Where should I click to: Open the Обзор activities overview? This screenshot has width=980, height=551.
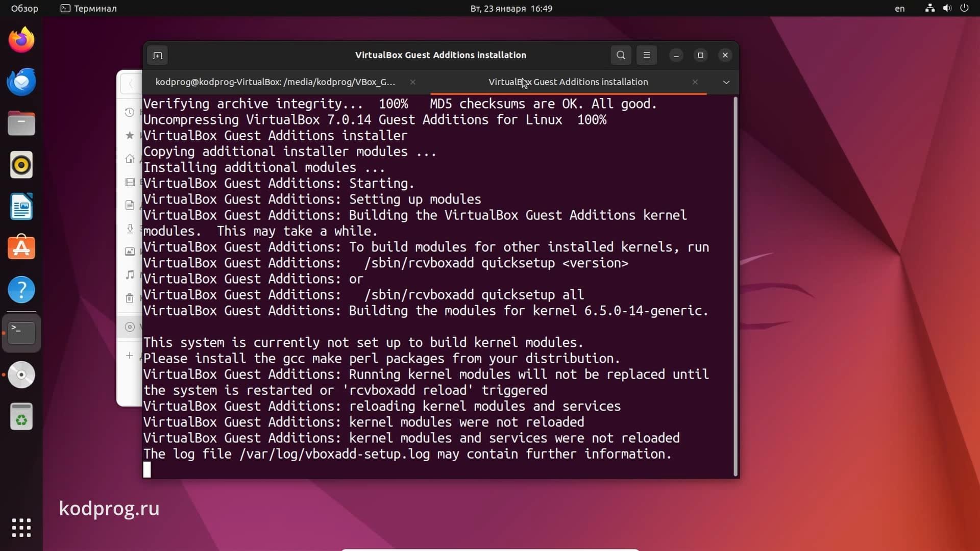pyautogui.click(x=24, y=8)
